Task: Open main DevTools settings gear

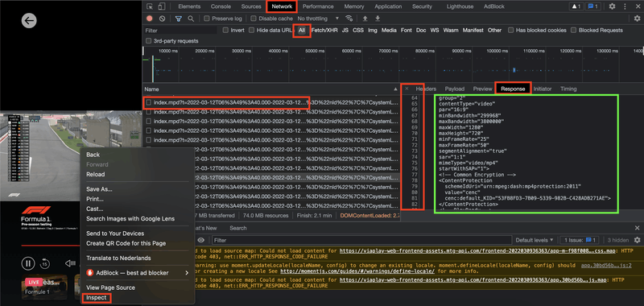Action: (612, 6)
